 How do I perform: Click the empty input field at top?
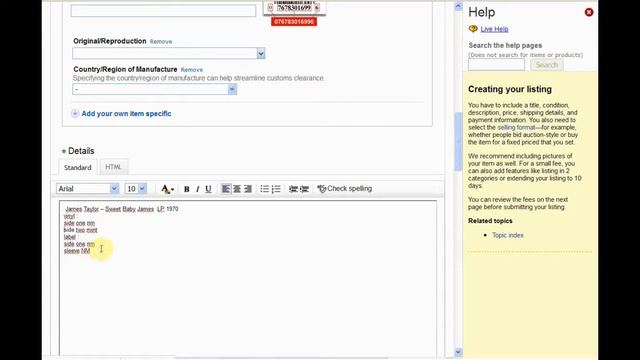pyautogui.click(x=163, y=11)
